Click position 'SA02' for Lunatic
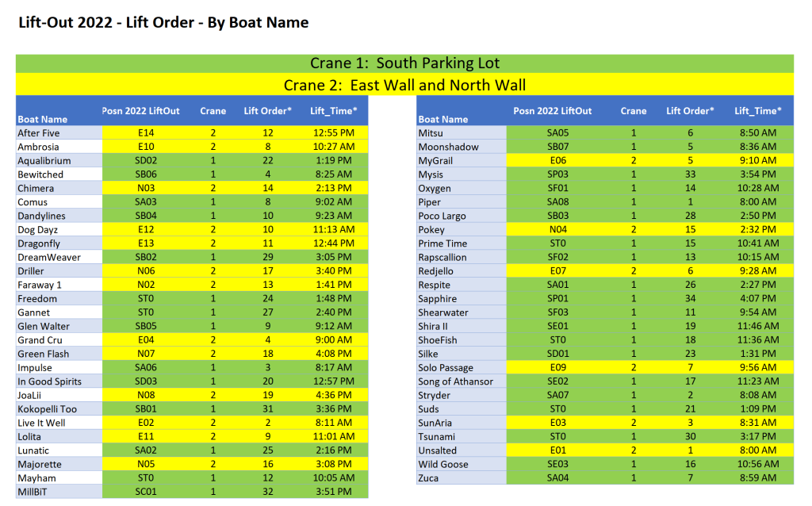 [146, 450]
